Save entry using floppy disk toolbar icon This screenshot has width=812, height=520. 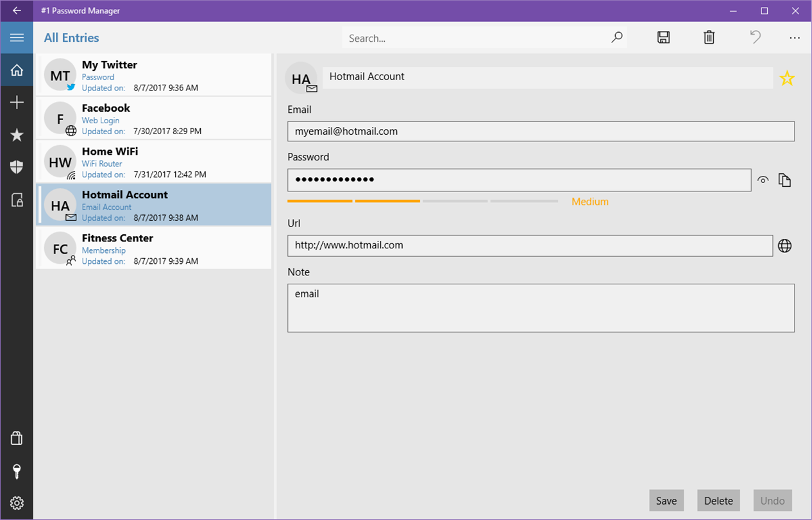tap(663, 38)
